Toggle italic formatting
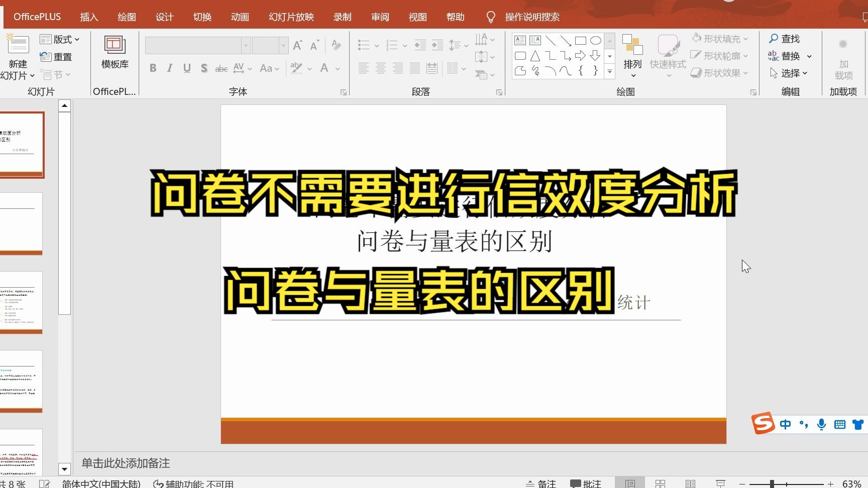868x488 pixels. pos(170,68)
